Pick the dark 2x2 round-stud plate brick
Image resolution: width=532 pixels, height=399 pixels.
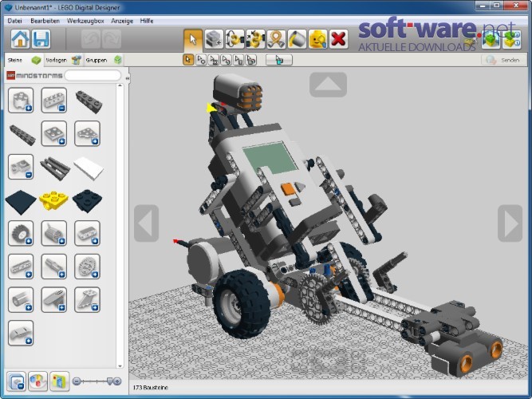point(87,200)
